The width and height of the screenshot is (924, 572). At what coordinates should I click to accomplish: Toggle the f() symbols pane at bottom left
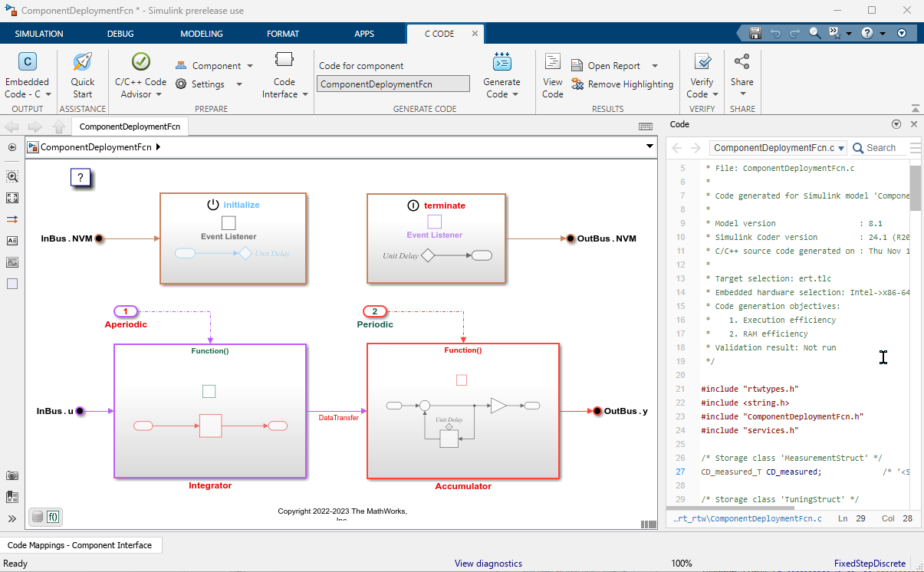click(54, 517)
